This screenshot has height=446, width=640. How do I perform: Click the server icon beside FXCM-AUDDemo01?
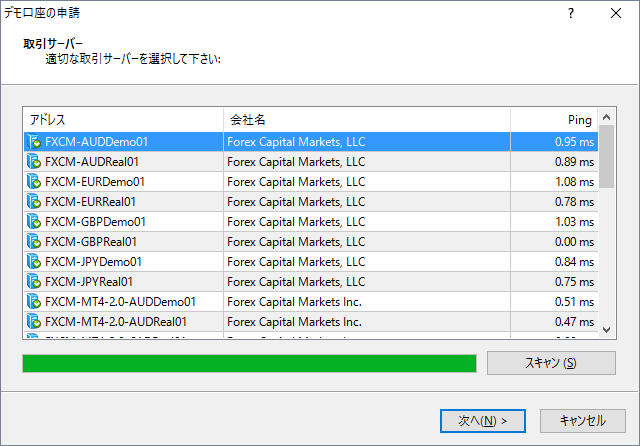[x=34, y=142]
